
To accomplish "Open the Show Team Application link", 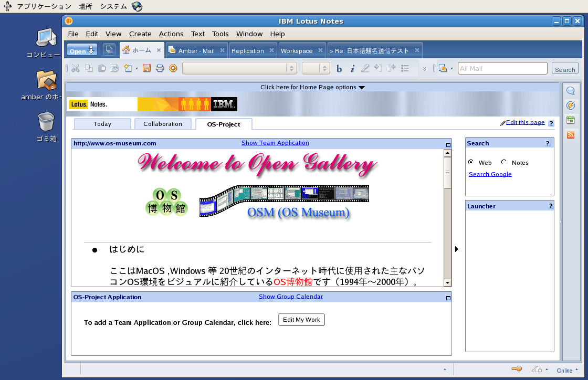I will (x=275, y=143).
